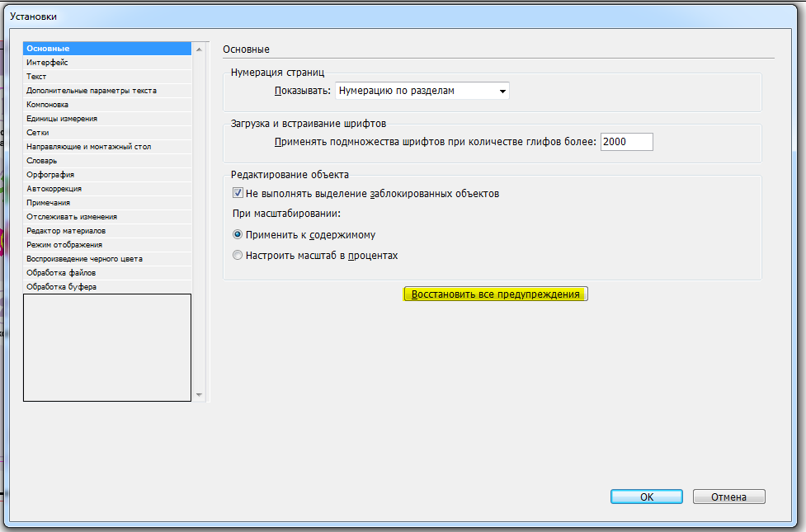This screenshot has width=806, height=532.
Task: Open the Текст settings category
Action: [107, 76]
